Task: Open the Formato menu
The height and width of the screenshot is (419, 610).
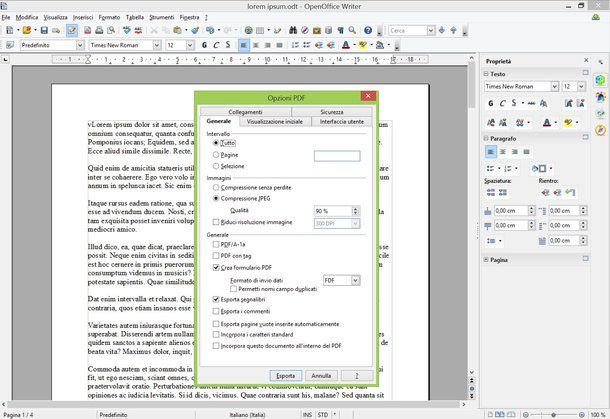Action: pyautogui.click(x=109, y=17)
